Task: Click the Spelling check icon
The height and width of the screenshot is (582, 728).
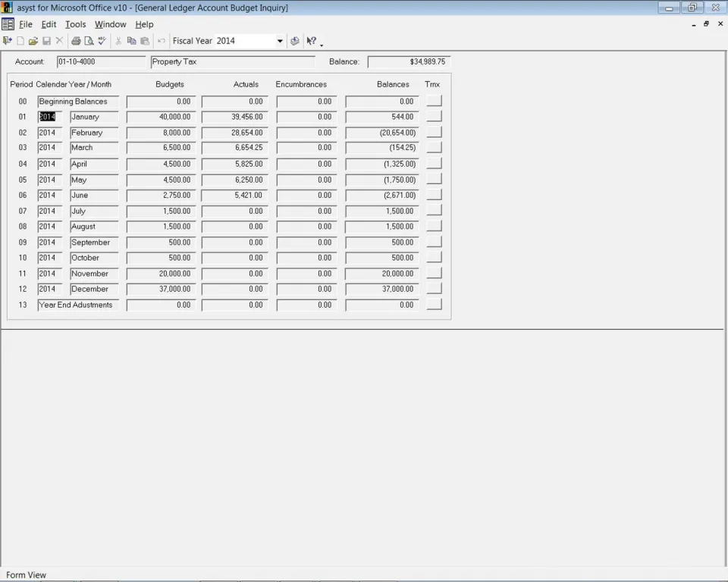Action: tap(102, 41)
